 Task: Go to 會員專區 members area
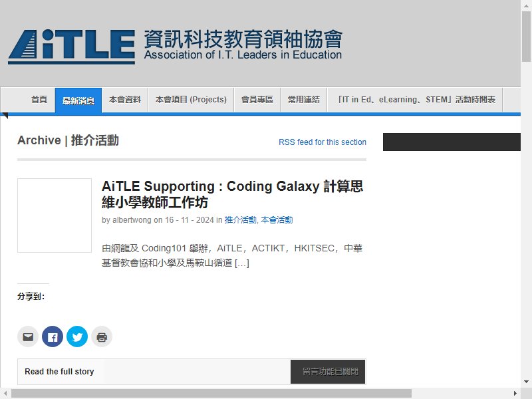pos(257,99)
